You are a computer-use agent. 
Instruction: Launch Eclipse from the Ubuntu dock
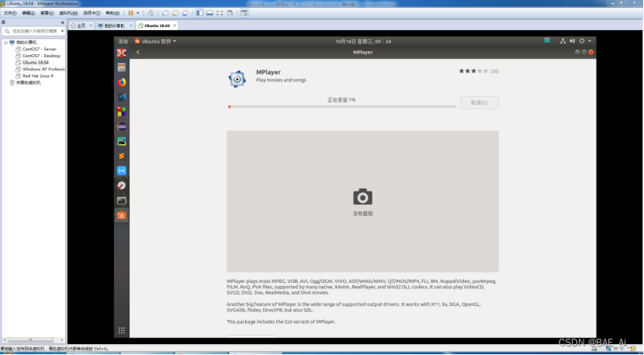pyautogui.click(x=122, y=126)
